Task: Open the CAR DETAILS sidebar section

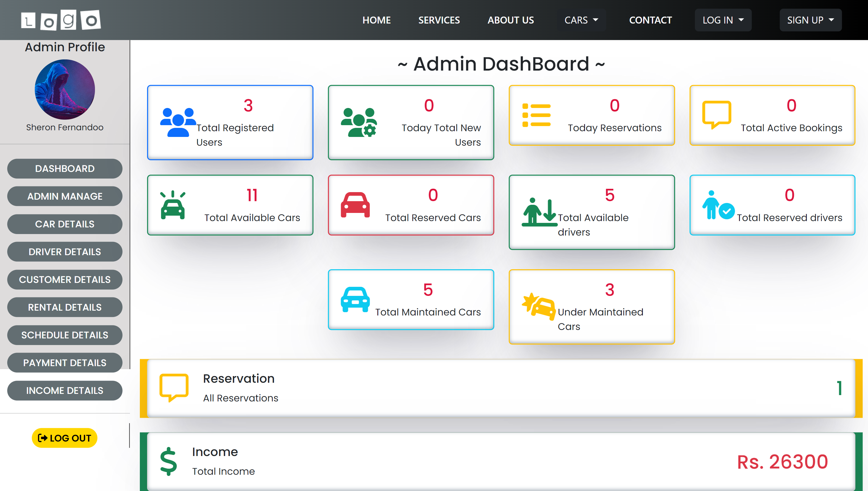Action: click(65, 224)
